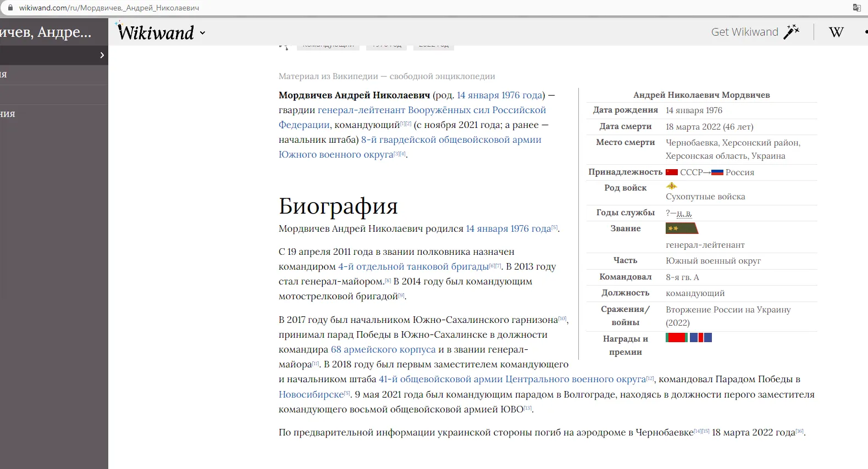
Task: Click the translate page icon in address bar
Action: coord(856,8)
